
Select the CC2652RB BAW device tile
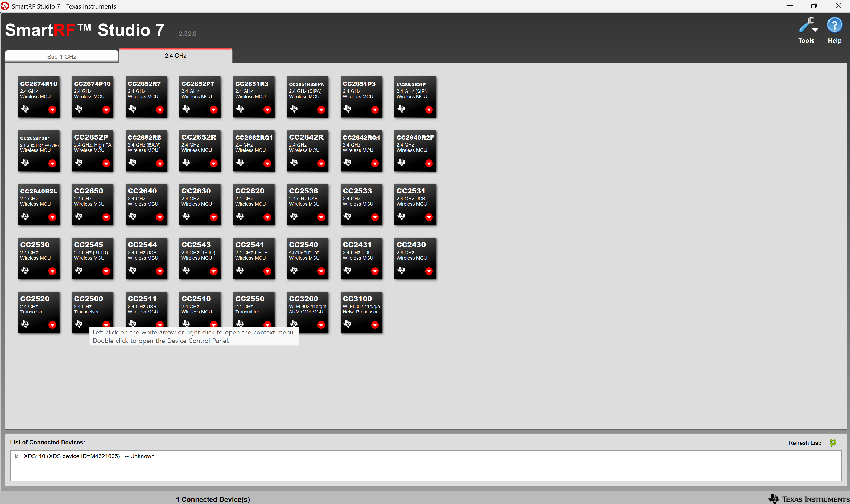point(146,150)
